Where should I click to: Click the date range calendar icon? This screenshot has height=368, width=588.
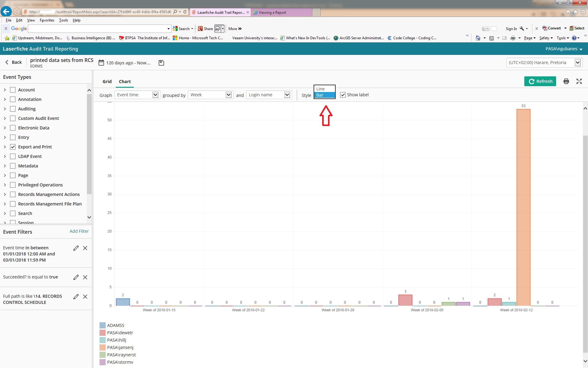point(101,63)
